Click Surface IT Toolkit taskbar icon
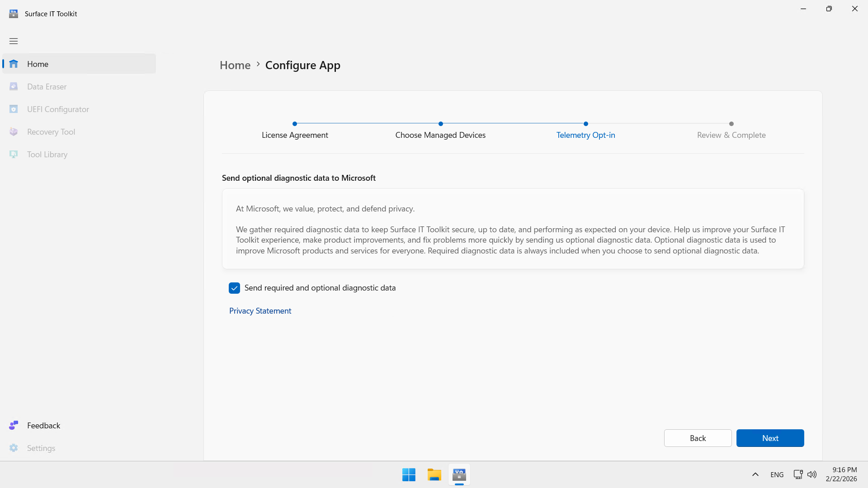Screen dimensions: 868x488 [459, 474]
